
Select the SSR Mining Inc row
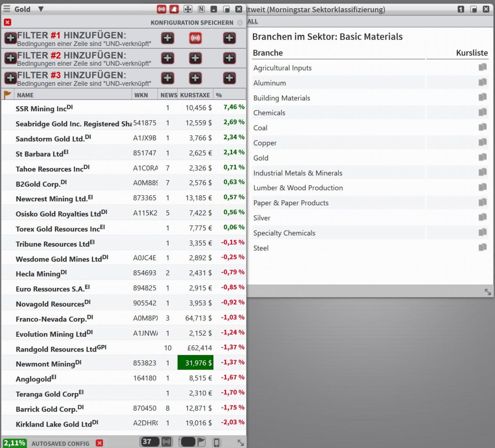(124, 108)
